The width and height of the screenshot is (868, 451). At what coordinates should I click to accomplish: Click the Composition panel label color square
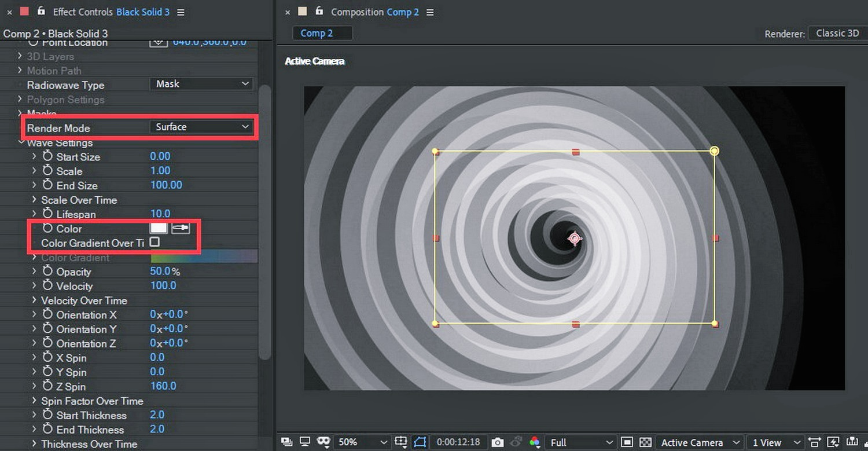coord(303,11)
